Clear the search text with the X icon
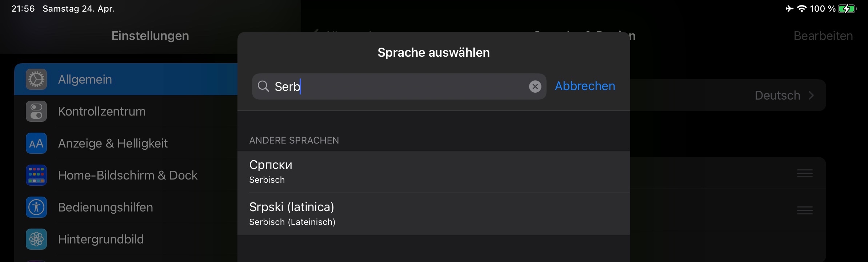This screenshot has height=262, width=868. click(535, 86)
